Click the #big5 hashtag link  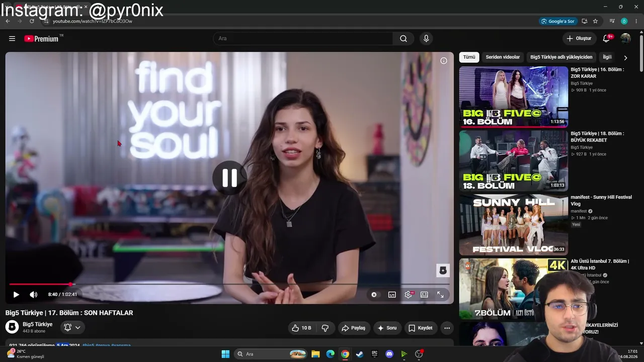tap(88, 345)
